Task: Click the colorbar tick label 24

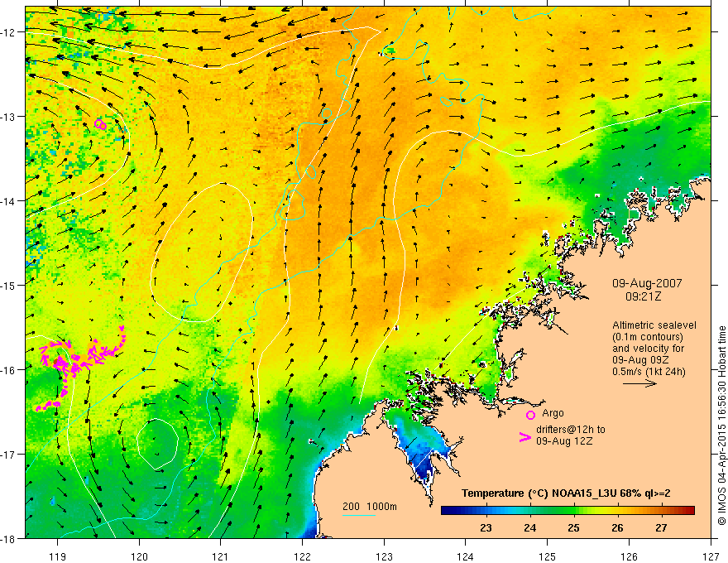Action: click(529, 527)
